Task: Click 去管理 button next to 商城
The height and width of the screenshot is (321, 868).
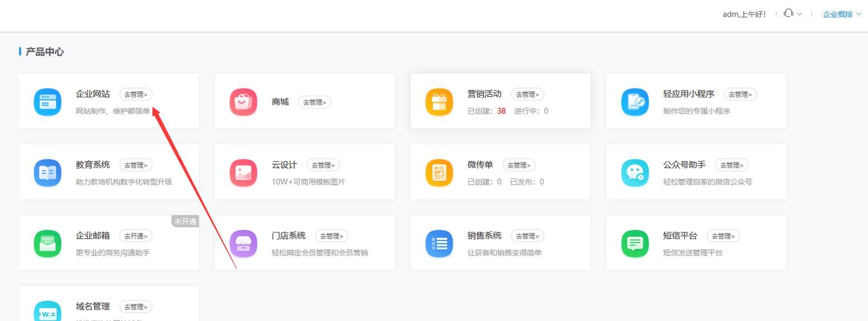Action: tap(315, 102)
